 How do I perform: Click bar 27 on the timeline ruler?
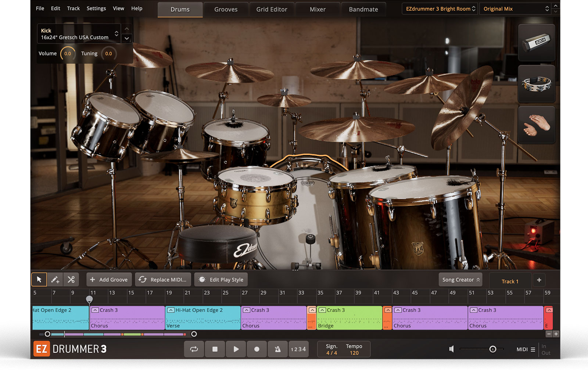[x=245, y=293]
